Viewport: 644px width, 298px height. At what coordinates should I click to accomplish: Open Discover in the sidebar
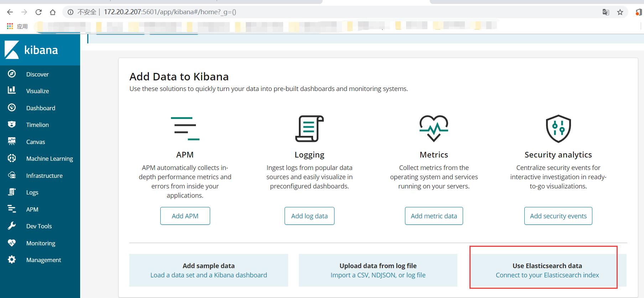tap(37, 74)
